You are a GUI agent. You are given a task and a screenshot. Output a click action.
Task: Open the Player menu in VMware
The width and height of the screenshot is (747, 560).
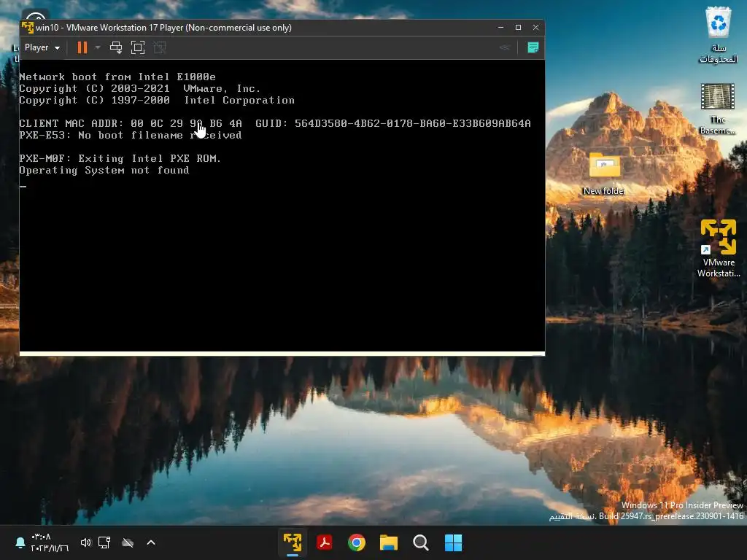click(x=42, y=47)
